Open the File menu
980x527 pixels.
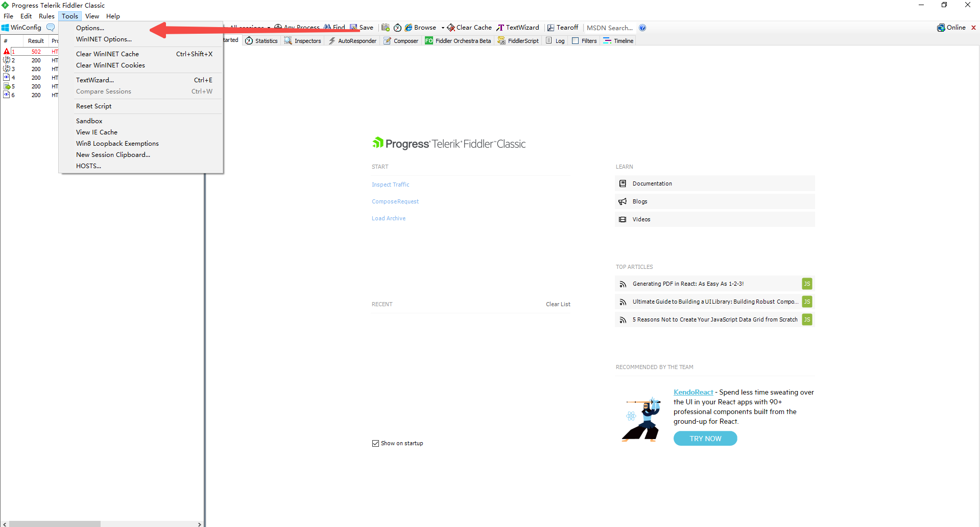coord(9,16)
